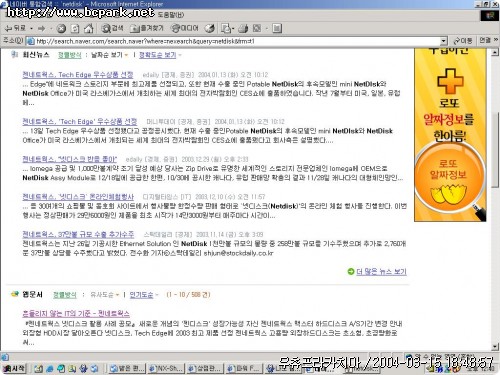500x375 pixels.
Task: Open the 날짜순 보기 sort dropdown
Action: click(110, 55)
